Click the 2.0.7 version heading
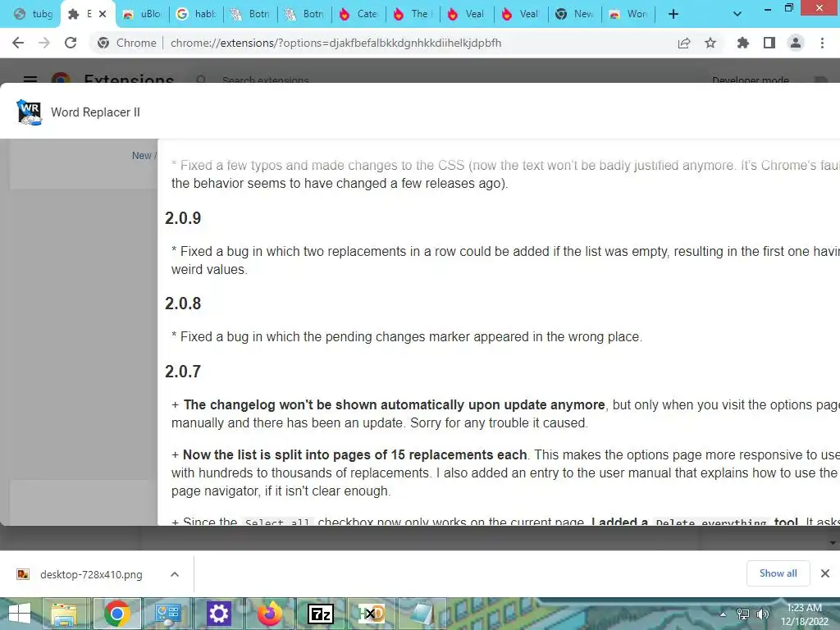 coord(183,372)
